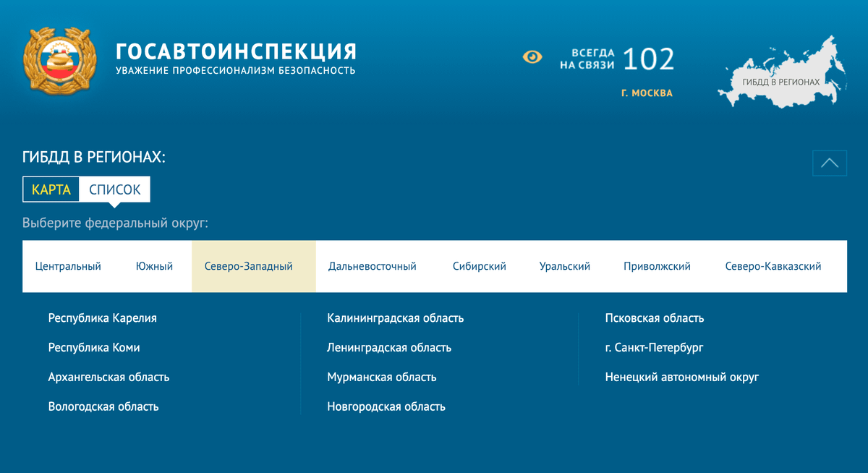Collapse the regions panel with up chevron
This screenshot has width=868, height=473.
[830, 163]
